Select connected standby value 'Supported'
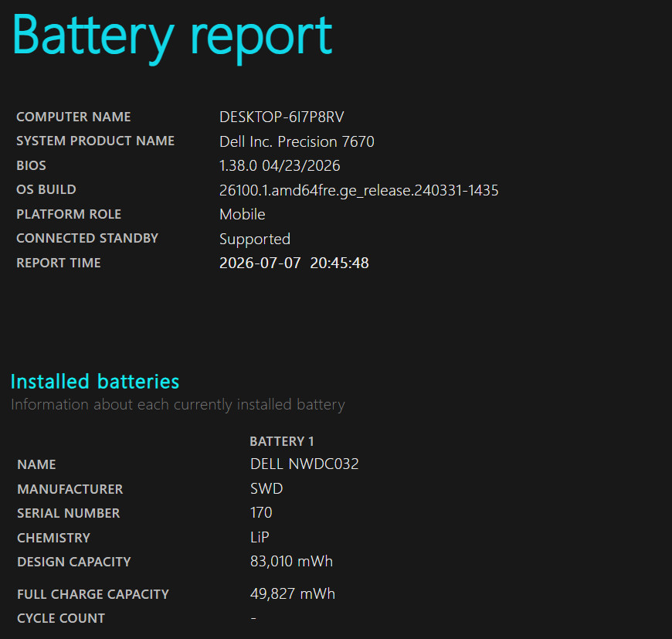Image resolution: width=672 pixels, height=639 pixels. [255, 240]
